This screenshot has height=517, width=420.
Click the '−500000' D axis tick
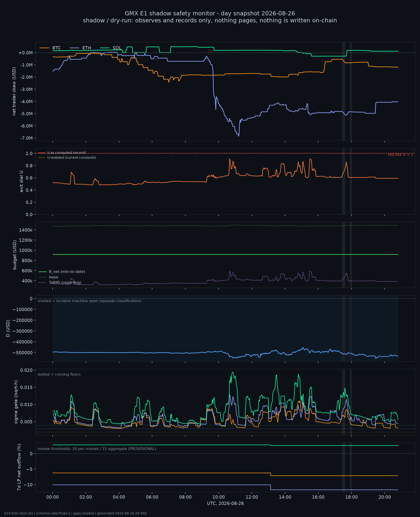pyautogui.click(x=23, y=353)
